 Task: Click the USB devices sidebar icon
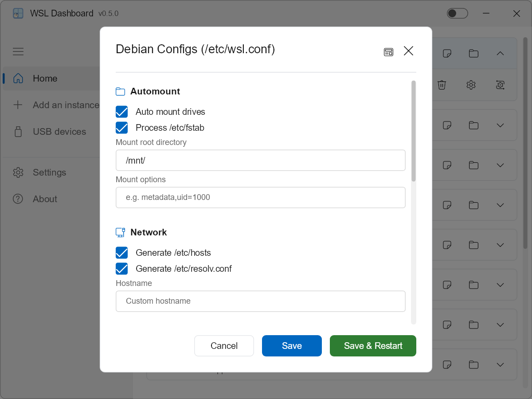tap(18, 132)
